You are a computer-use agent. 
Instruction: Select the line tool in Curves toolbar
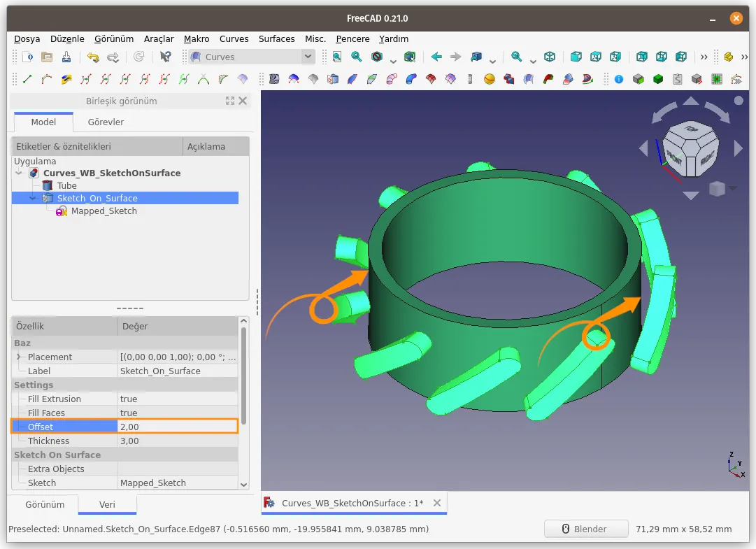(27, 79)
